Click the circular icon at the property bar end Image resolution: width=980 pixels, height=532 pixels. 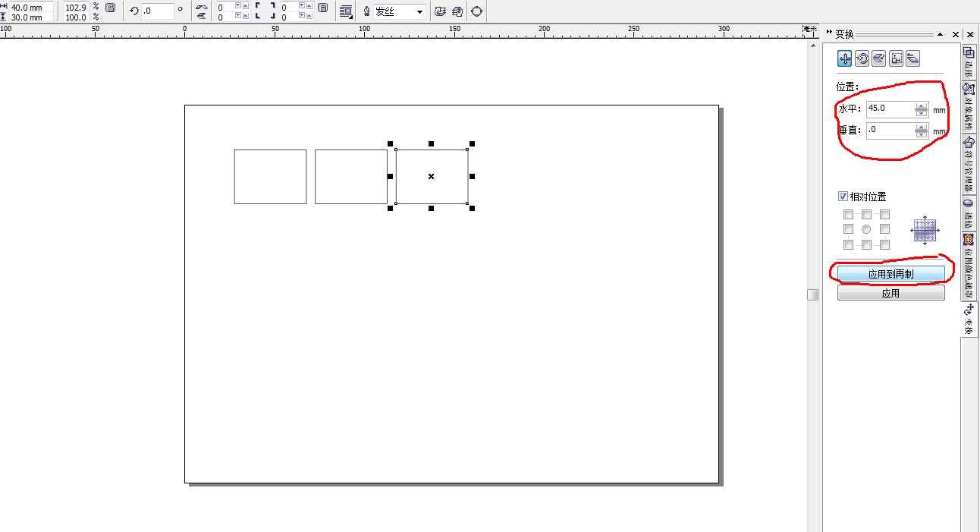point(476,11)
